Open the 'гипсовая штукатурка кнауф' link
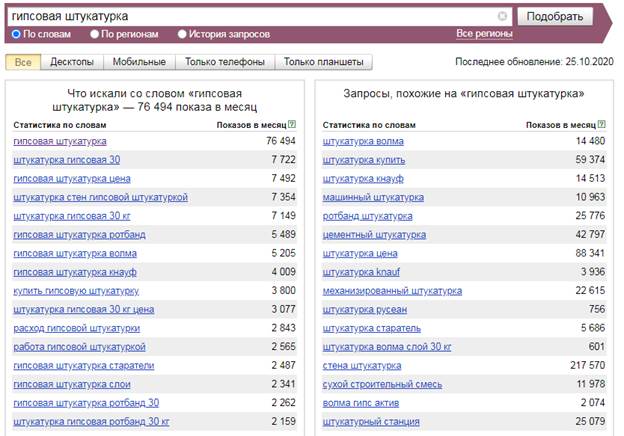 point(75,272)
